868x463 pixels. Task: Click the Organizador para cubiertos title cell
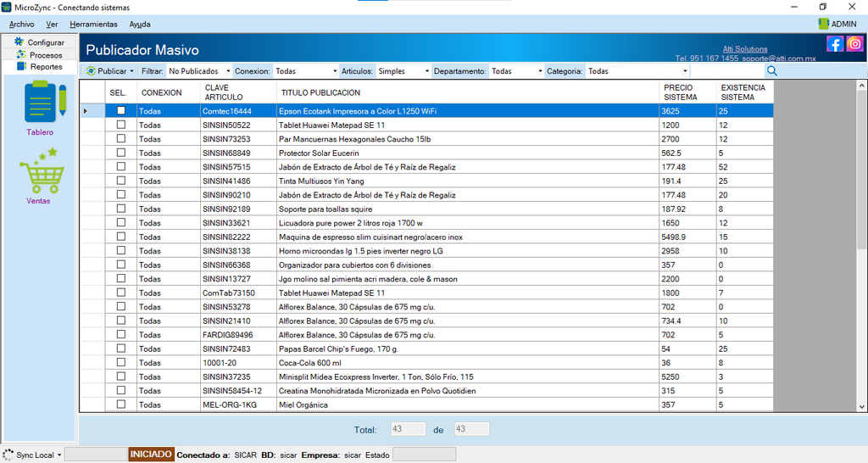468,265
